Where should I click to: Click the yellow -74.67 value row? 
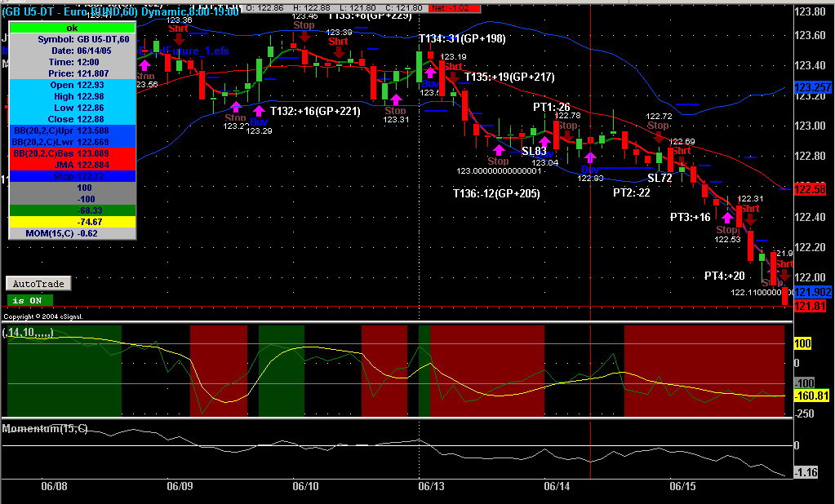73,222
